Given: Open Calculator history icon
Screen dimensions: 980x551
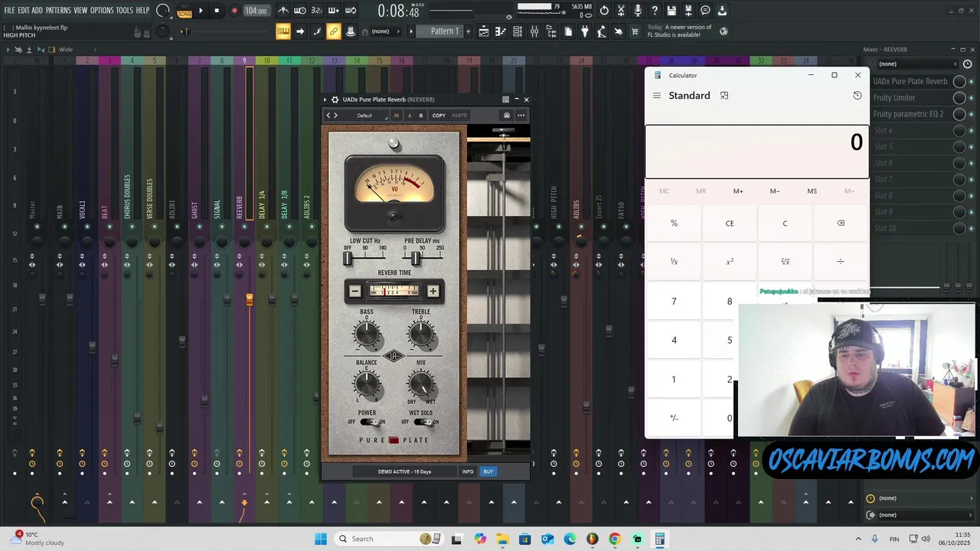Looking at the screenshot, I should [857, 96].
